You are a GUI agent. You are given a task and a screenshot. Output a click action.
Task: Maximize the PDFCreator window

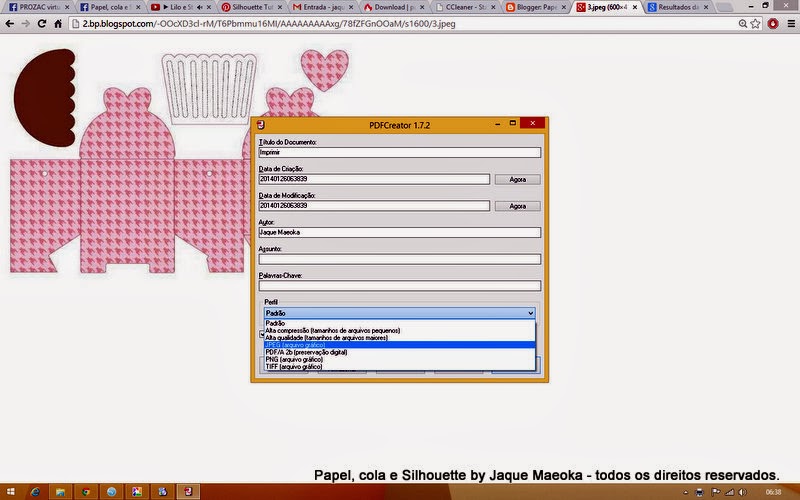[512, 124]
